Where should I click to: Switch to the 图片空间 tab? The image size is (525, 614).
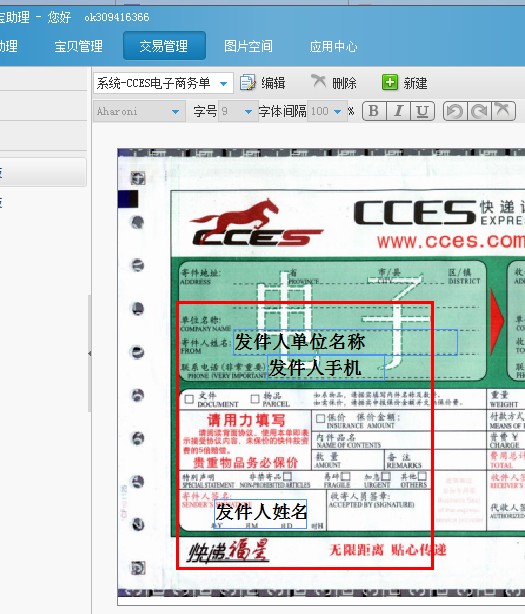tap(248, 46)
